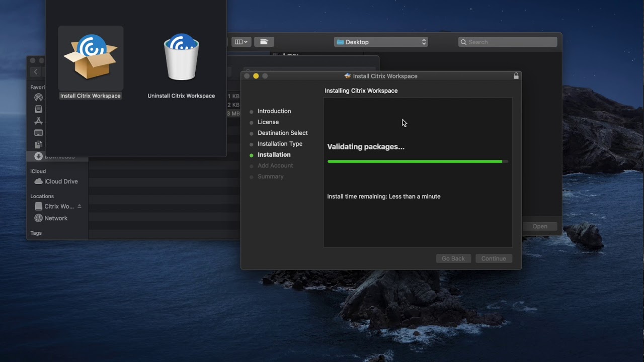
Task: Select the Install Citrix Workspace package icon
Action: point(91,57)
